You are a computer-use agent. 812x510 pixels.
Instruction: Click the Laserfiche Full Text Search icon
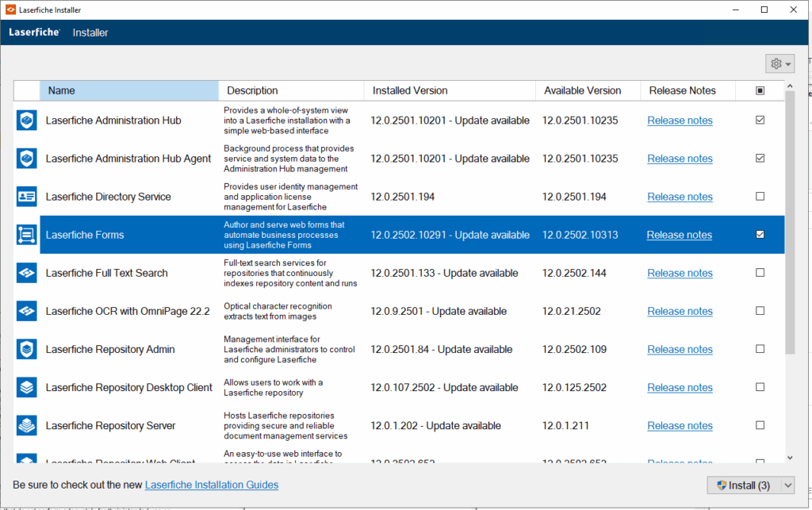click(x=27, y=273)
